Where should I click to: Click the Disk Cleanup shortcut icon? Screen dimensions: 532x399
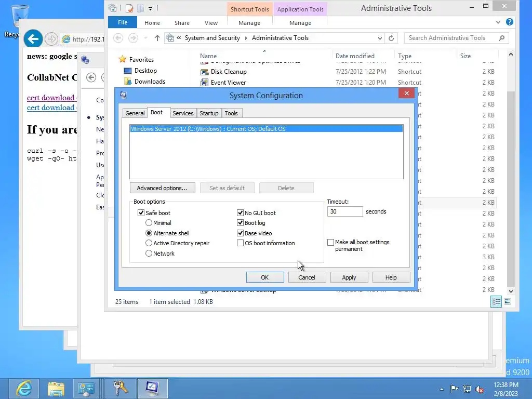pos(204,72)
